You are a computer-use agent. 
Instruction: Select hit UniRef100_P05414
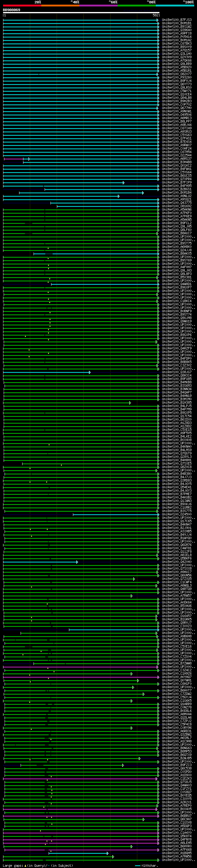click(177, 37)
